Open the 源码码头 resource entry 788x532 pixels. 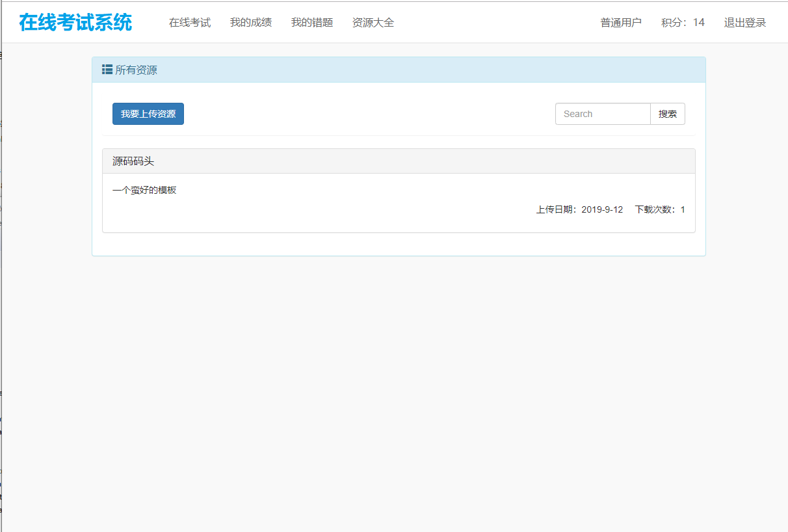pyautogui.click(x=127, y=161)
